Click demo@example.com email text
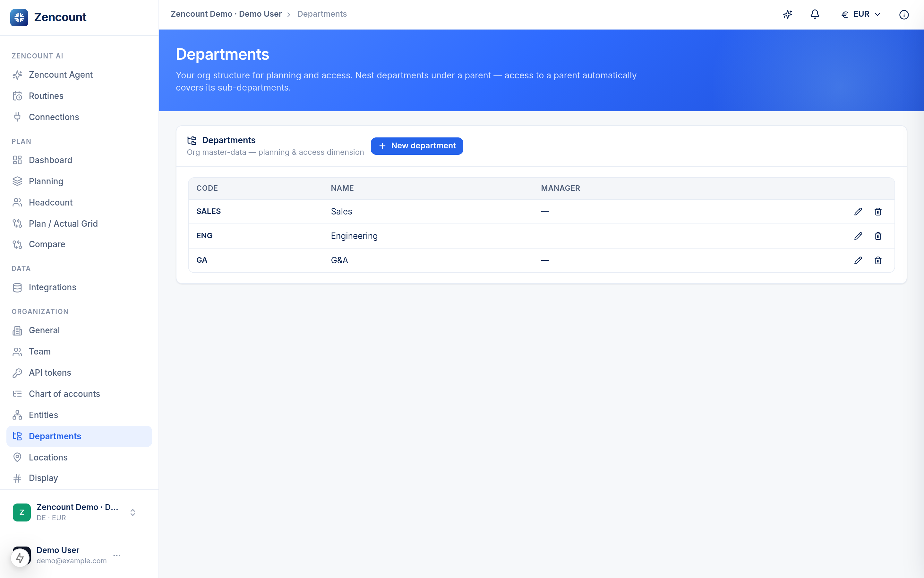Screen dimensions: 924x578 (72, 561)
